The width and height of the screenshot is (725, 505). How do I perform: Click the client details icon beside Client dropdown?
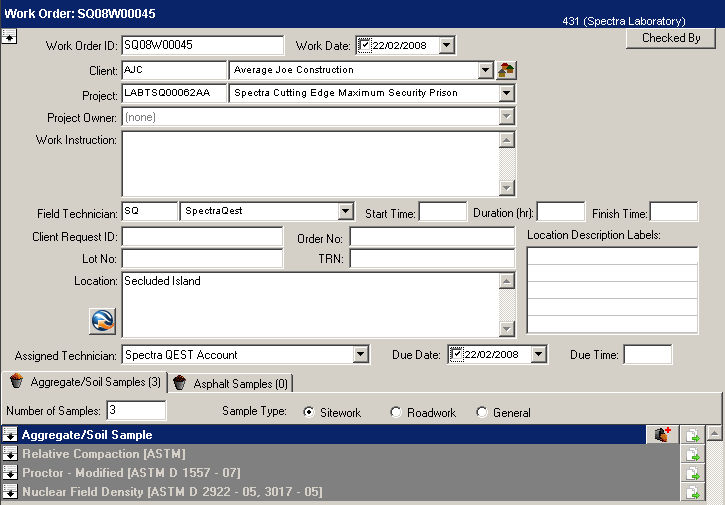tap(507, 70)
